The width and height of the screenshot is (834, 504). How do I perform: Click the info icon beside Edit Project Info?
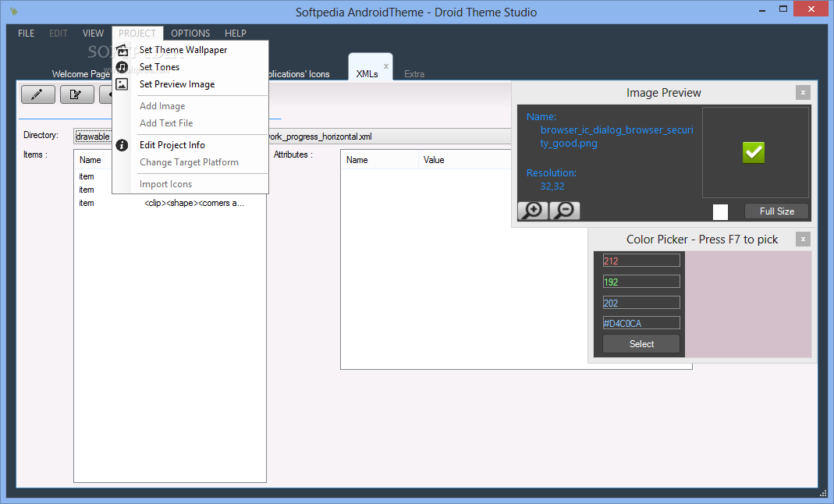point(122,145)
